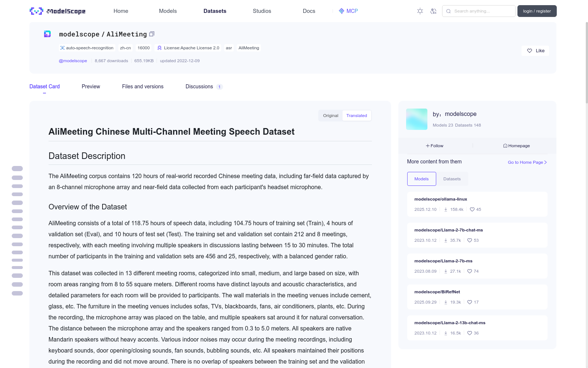Click the heart icon on BiRefNet card
The image size is (588, 368).
(x=470, y=302)
